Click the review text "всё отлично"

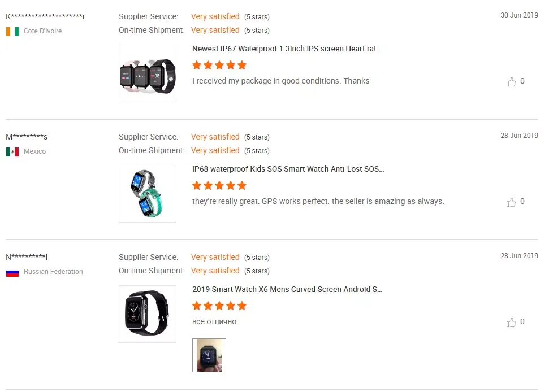pos(214,322)
